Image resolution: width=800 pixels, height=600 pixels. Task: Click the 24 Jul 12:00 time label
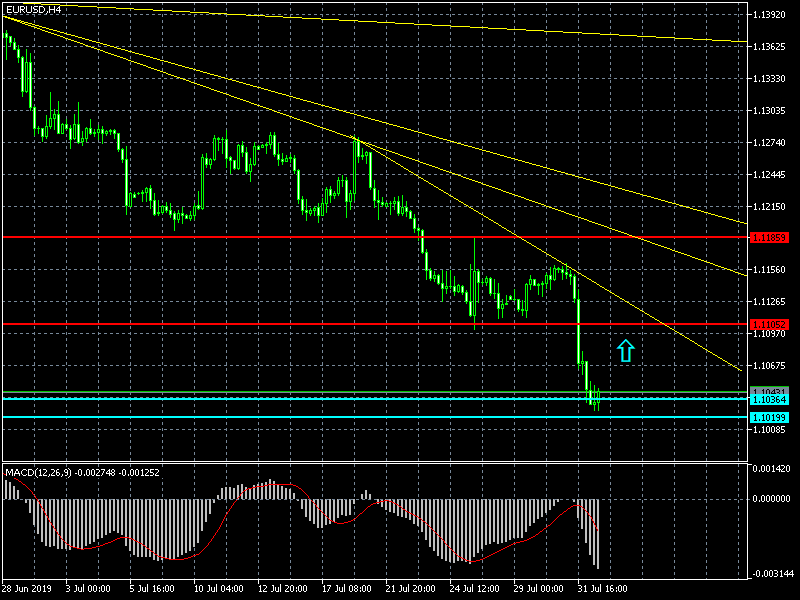476,588
